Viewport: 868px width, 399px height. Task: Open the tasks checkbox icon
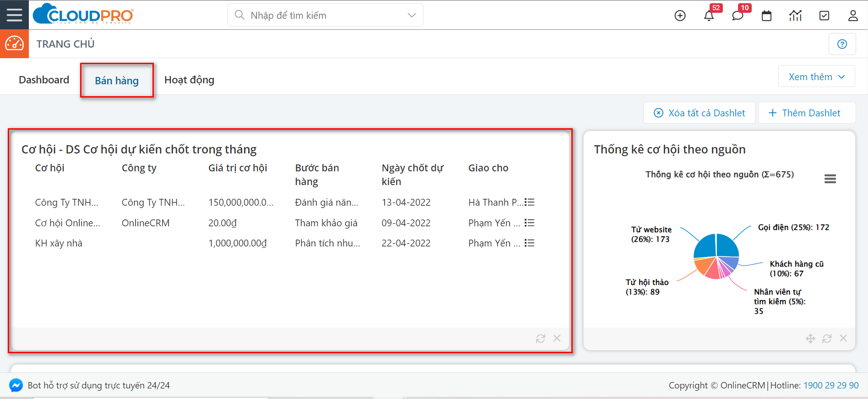[x=824, y=16]
